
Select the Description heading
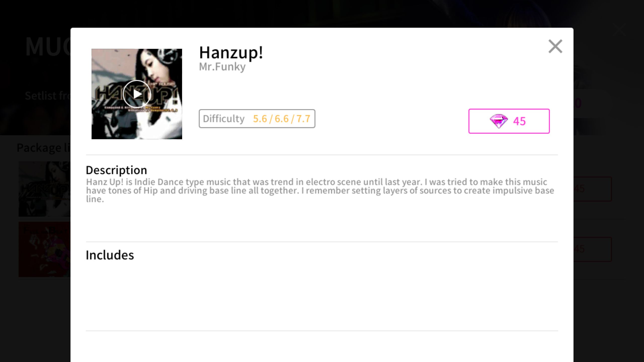tap(116, 170)
